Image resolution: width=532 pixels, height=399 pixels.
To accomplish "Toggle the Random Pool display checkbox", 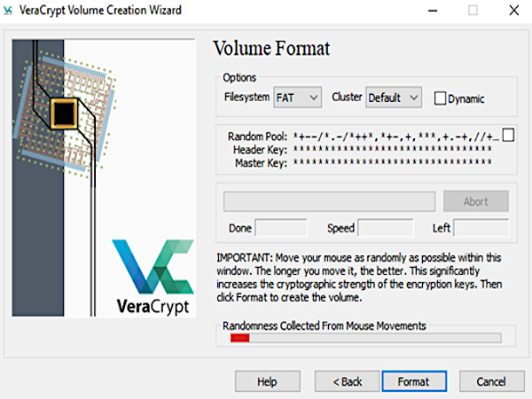I will (508, 136).
